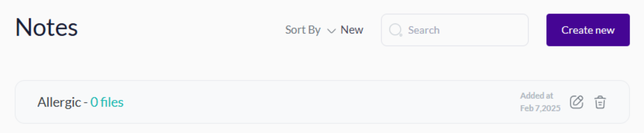This screenshot has width=644, height=133.
Task: Click the Added at label text
Action: click(x=536, y=96)
